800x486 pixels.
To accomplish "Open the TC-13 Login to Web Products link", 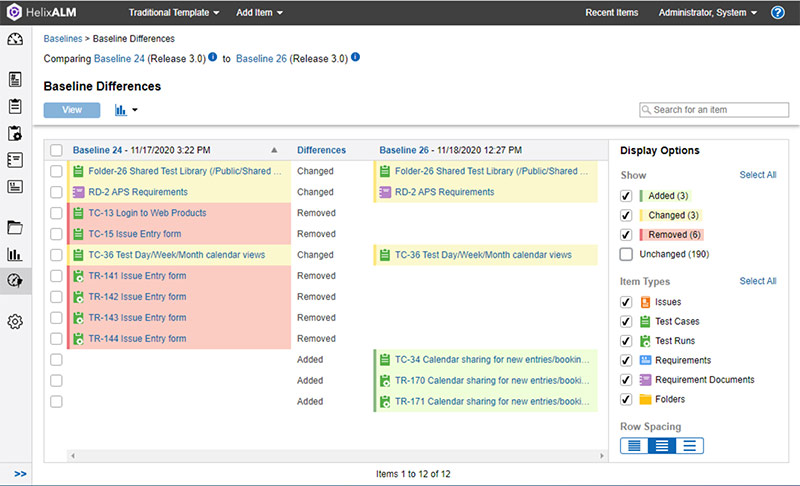I will [x=147, y=213].
